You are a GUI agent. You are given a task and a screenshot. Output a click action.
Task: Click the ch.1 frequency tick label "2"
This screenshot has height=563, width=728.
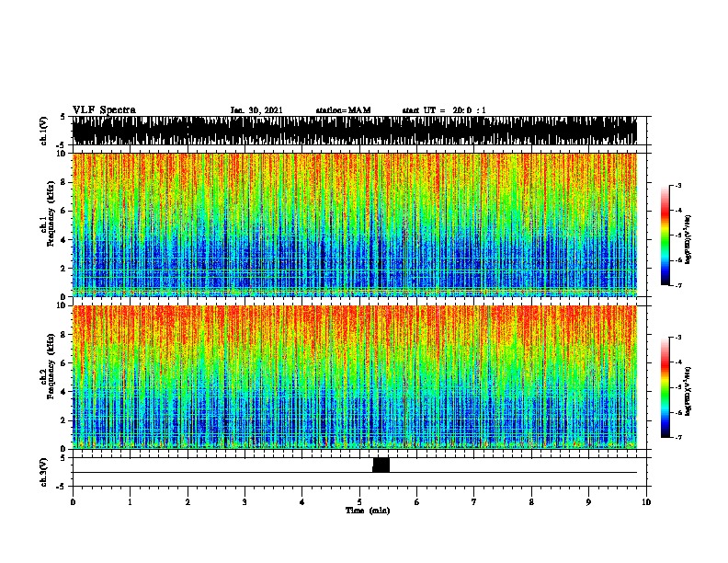(63, 269)
